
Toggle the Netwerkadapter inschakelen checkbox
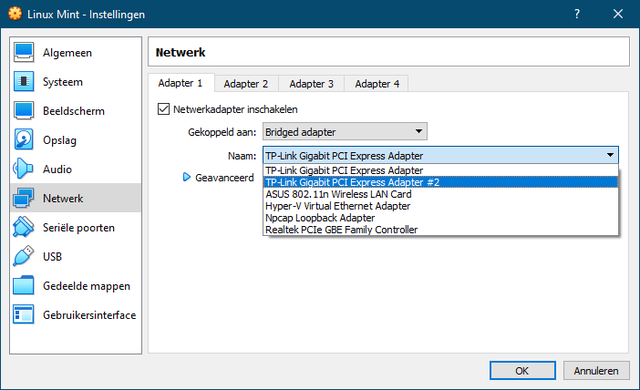coord(164,109)
